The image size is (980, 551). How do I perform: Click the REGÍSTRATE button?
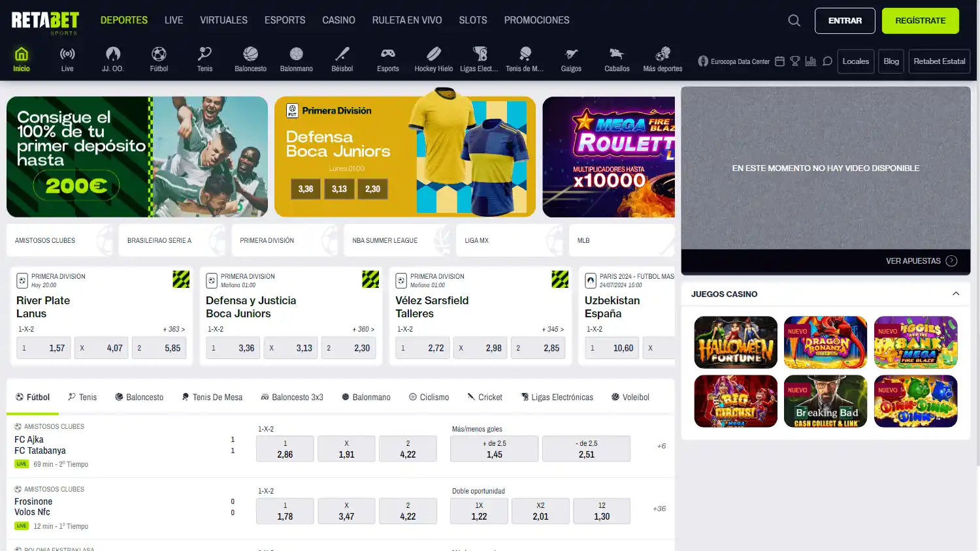[921, 21]
